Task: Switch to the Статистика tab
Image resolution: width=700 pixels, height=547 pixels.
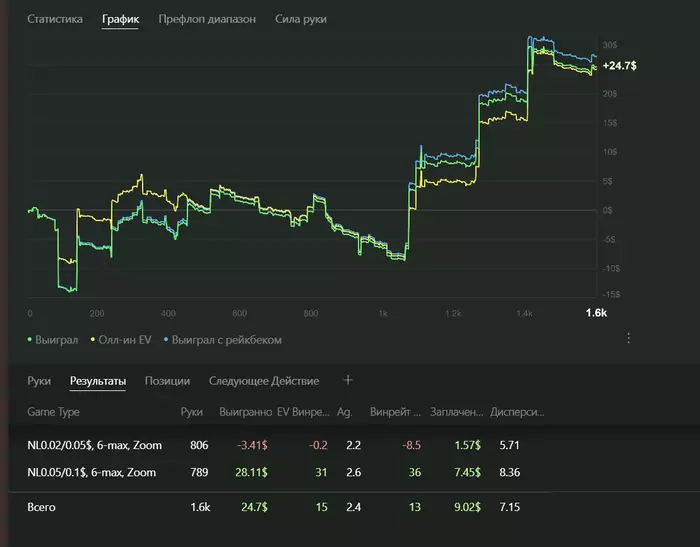Action: pos(55,19)
